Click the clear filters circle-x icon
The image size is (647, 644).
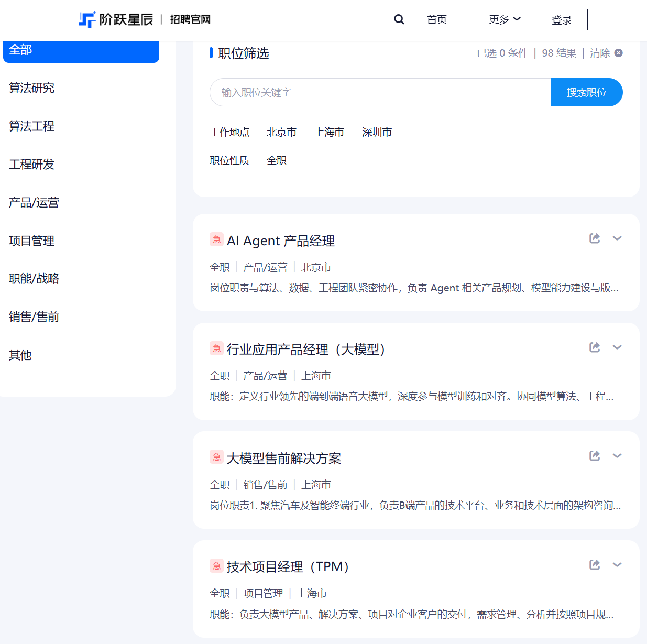pyautogui.click(x=618, y=53)
